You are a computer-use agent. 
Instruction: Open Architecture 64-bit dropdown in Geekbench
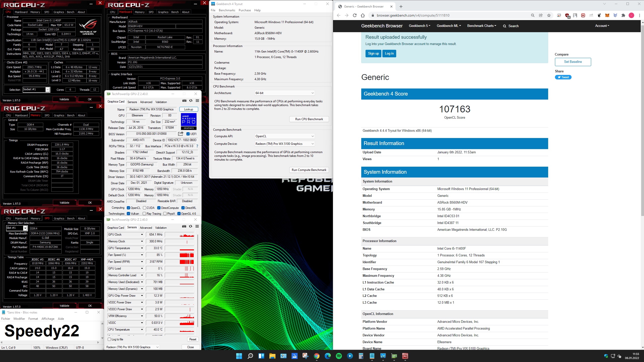pyautogui.click(x=285, y=93)
